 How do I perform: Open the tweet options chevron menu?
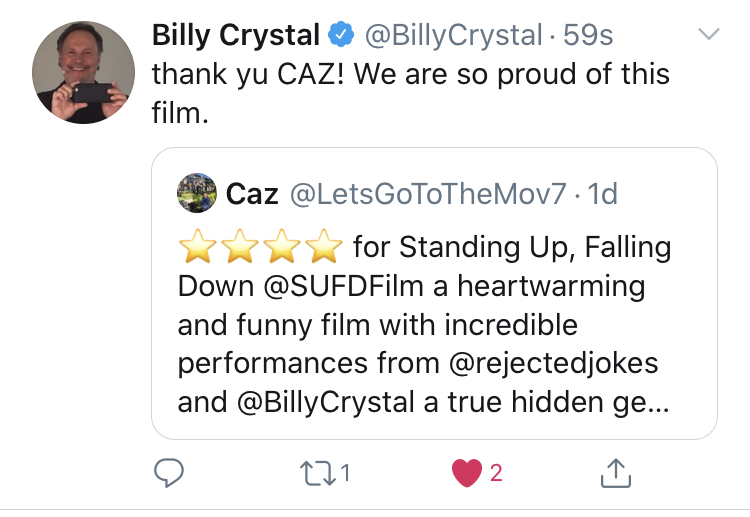pos(708,35)
